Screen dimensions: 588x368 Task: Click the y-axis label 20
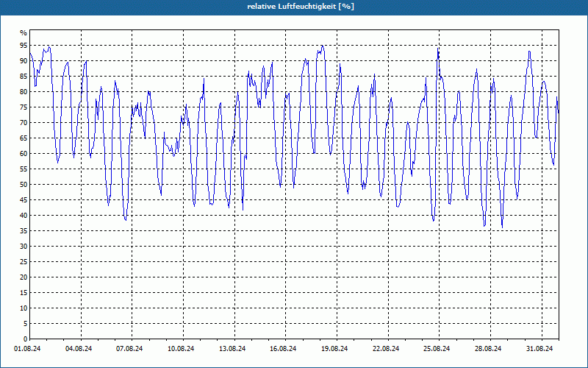pyautogui.click(x=24, y=277)
